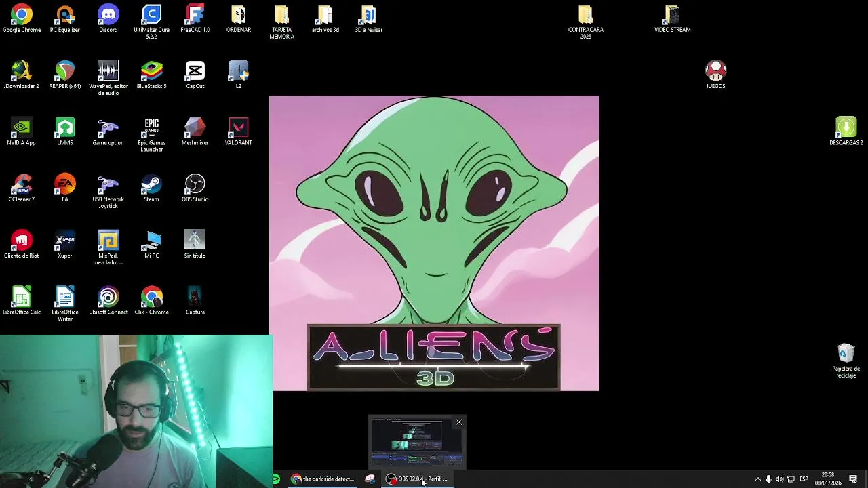Viewport: 868px width, 488px height.
Task: Open the OBS Studio desktop shortcut
Action: point(195,188)
